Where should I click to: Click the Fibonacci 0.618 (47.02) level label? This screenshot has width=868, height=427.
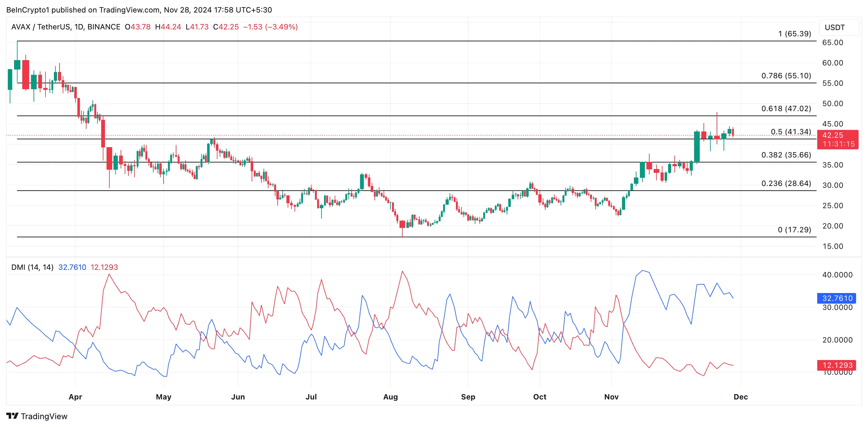point(786,108)
